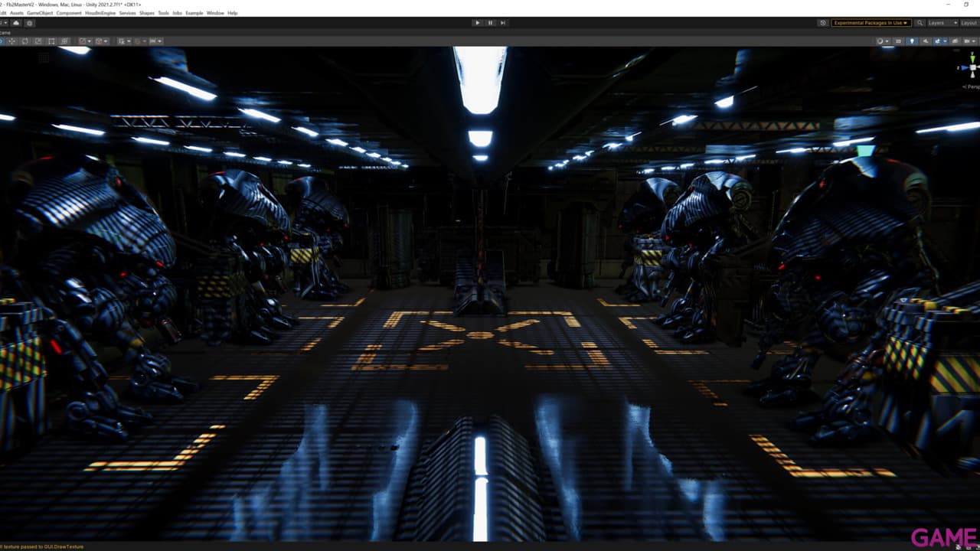Viewport: 980px width, 551px height.
Task: Toggle scene audio with the speaker icon
Action: 926,41
